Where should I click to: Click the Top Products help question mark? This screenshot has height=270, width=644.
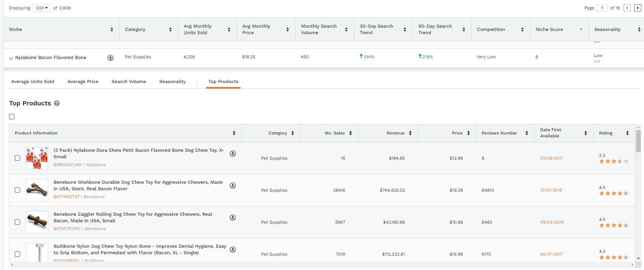point(57,103)
